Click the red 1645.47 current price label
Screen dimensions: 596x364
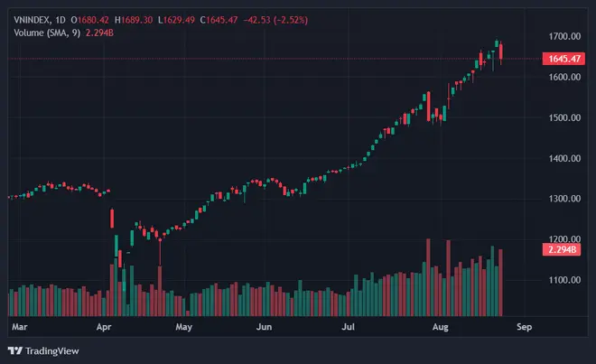(563, 59)
